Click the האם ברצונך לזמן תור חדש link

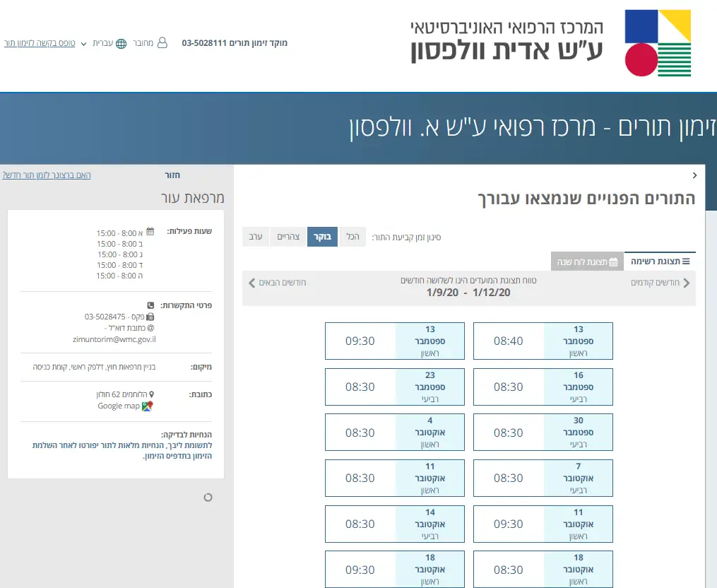pos(47,175)
